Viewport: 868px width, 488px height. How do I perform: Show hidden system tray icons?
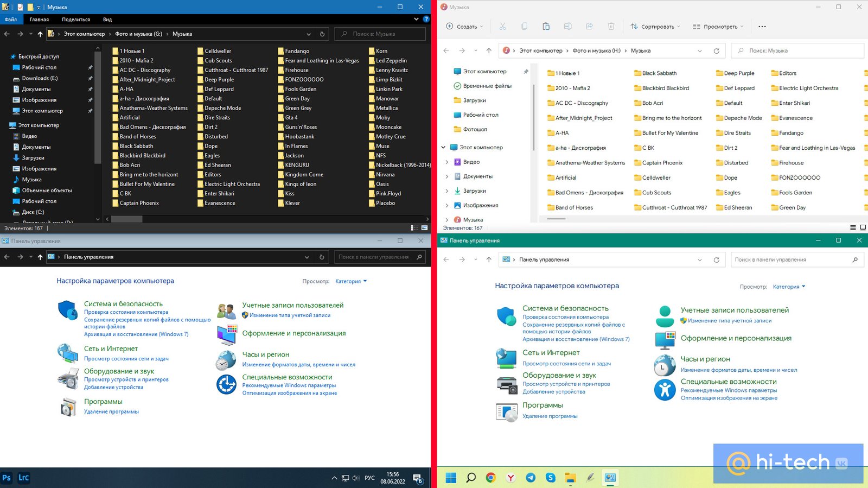click(x=334, y=478)
